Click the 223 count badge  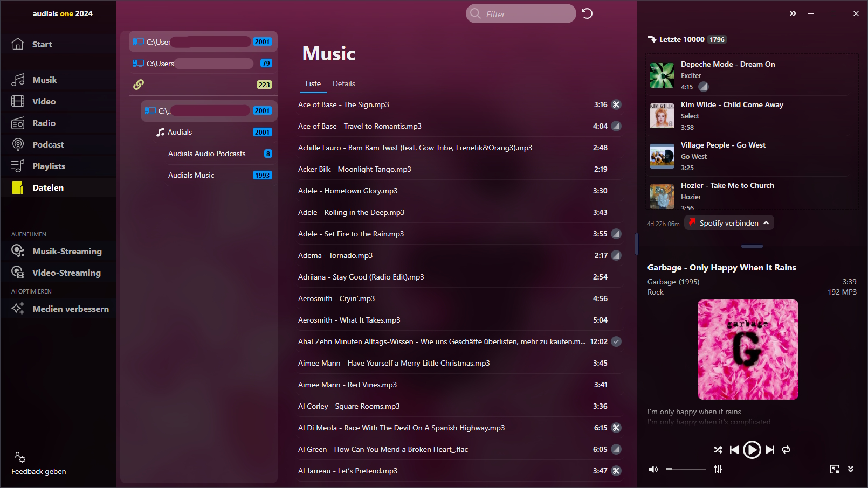[x=264, y=85]
